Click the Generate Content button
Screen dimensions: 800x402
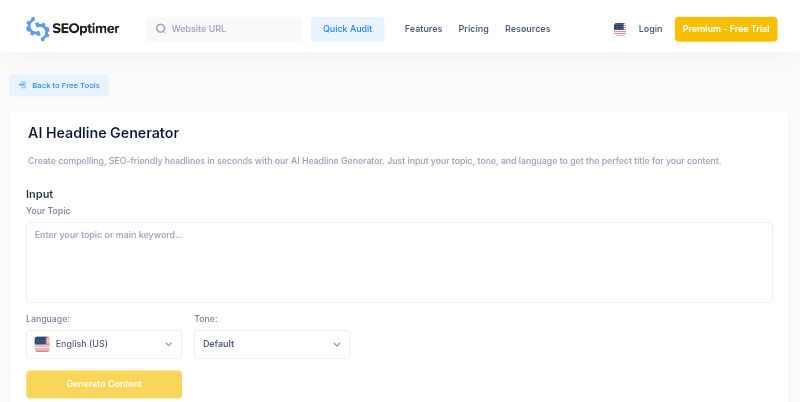click(x=104, y=384)
